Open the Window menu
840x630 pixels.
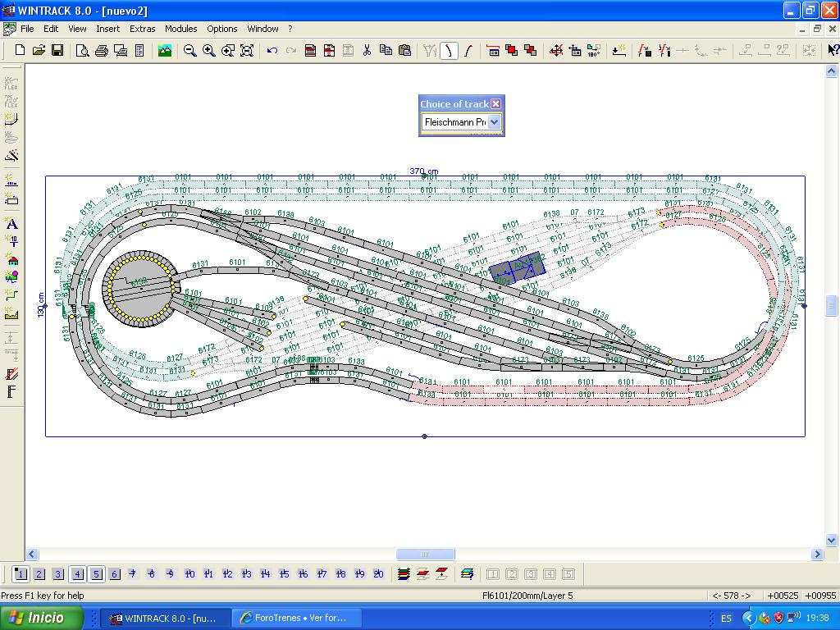tap(262, 29)
